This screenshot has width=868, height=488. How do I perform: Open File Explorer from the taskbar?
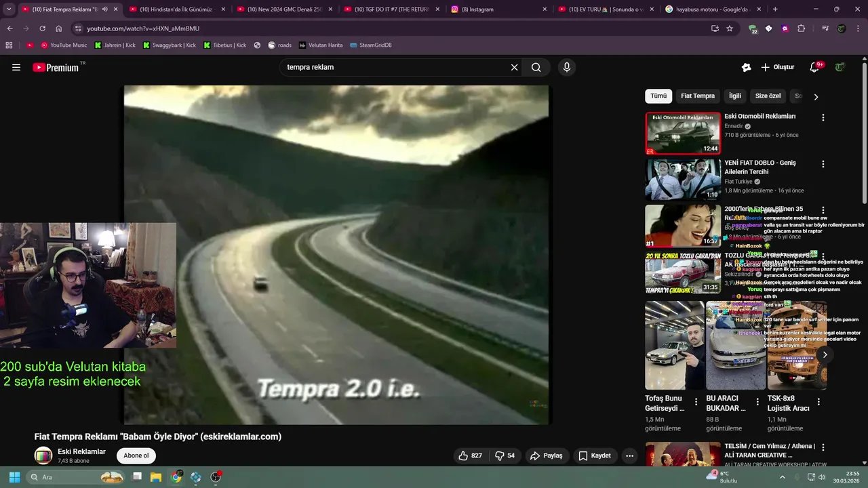tap(156, 477)
